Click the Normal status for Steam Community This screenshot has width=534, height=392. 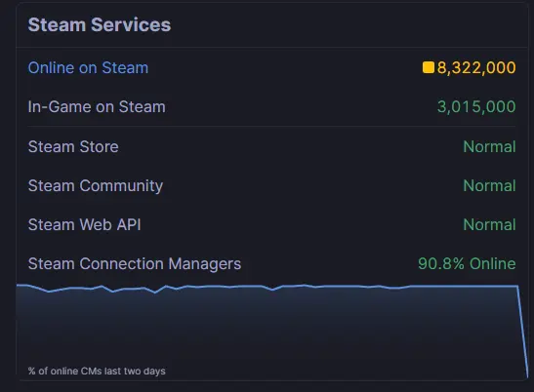click(x=489, y=186)
